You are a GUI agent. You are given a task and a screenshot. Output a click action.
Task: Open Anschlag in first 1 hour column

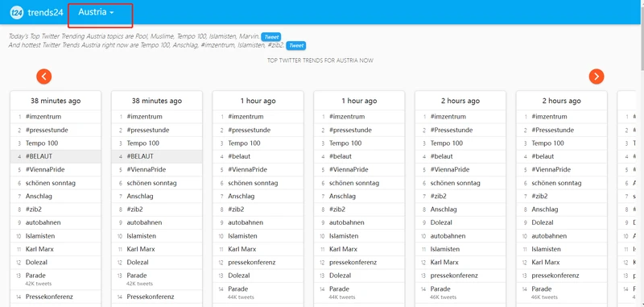[x=242, y=197]
